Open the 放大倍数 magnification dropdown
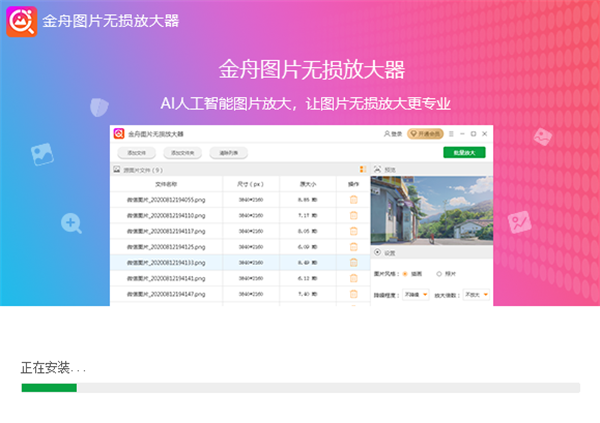This screenshot has width=600, height=423. pos(476,295)
